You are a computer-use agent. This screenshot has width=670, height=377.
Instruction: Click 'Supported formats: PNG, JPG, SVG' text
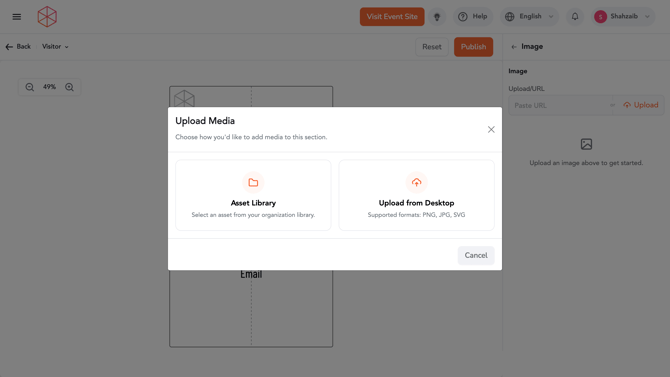click(x=416, y=215)
